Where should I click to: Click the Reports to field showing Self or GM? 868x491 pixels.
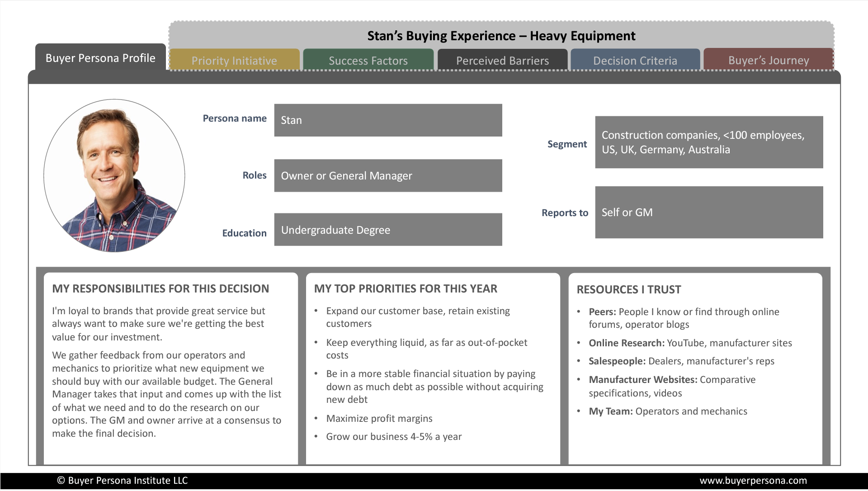(x=709, y=212)
